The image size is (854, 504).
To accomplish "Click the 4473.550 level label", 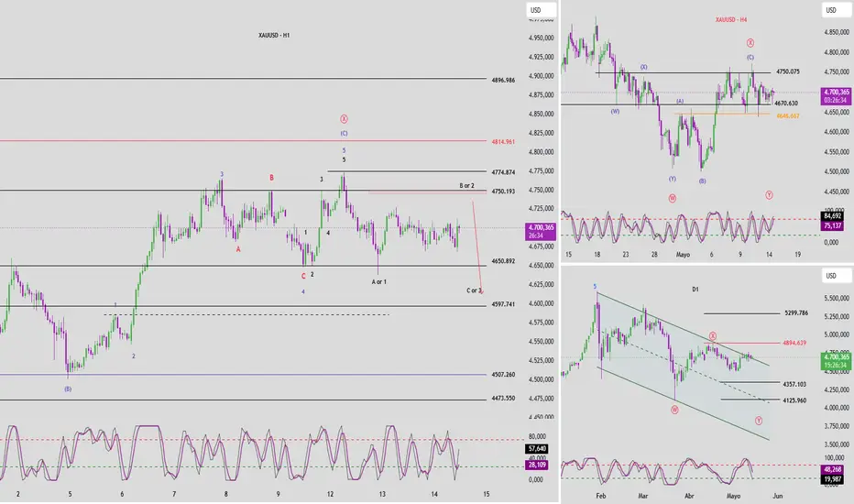I will (x=503, y=399).
